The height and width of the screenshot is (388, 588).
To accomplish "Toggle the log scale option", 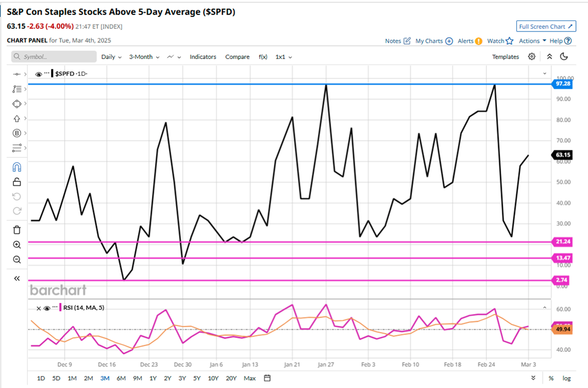I will click(x=566, y=378).
